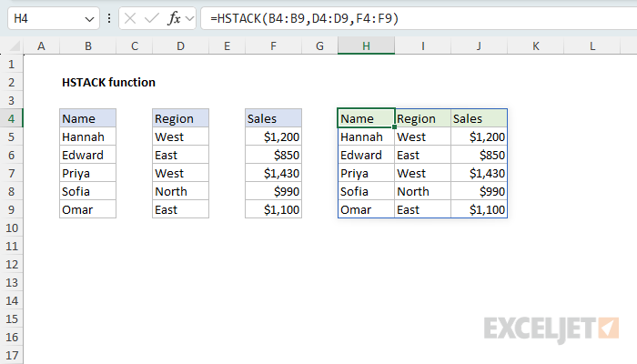Select column G header

coord(319,45)
